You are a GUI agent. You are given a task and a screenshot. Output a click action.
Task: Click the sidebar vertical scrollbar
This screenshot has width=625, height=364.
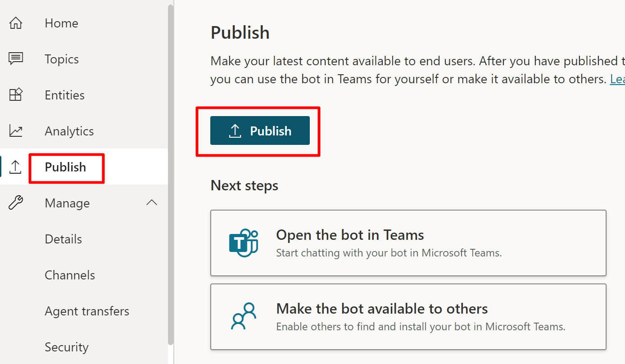(x=170, y=175)
